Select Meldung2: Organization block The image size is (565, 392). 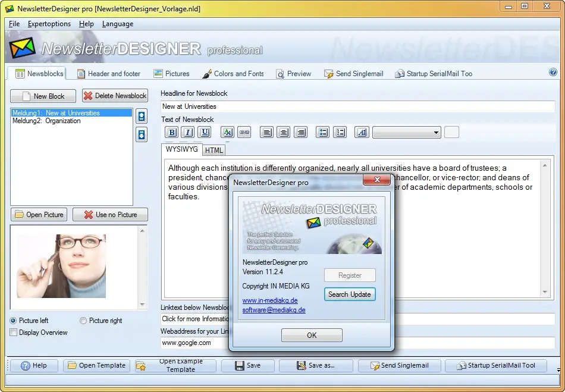pos(71,121)
